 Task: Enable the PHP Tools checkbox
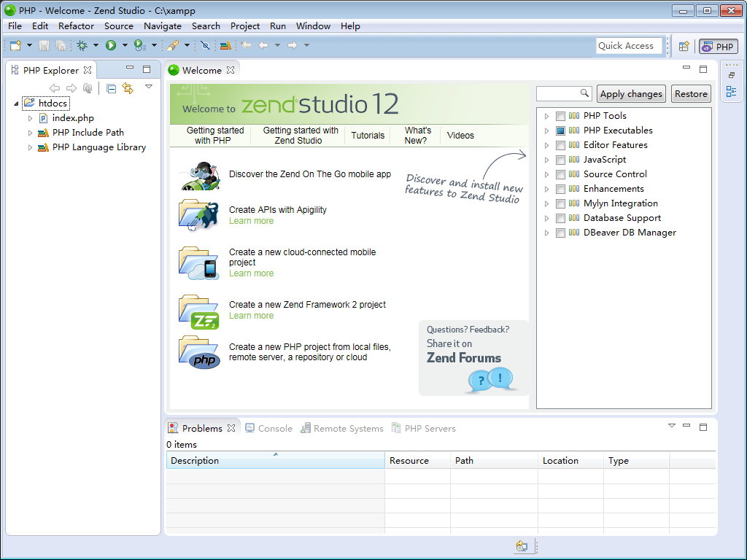560,116
